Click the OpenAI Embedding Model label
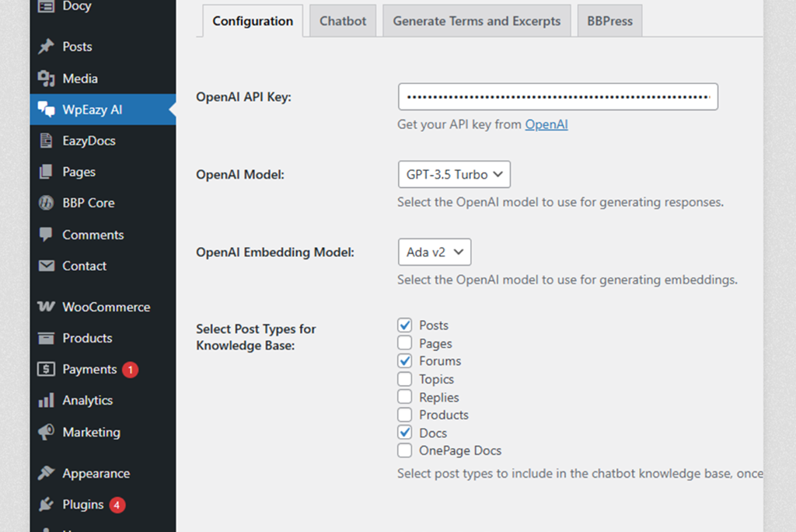The width and height of the screenshot is (796, 532). (x=275, y=252)
